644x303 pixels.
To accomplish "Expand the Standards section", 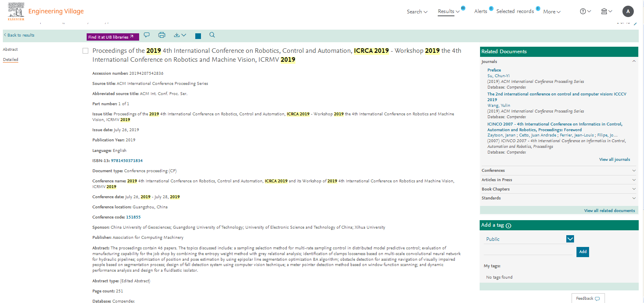I will click(x=558, y=198).
